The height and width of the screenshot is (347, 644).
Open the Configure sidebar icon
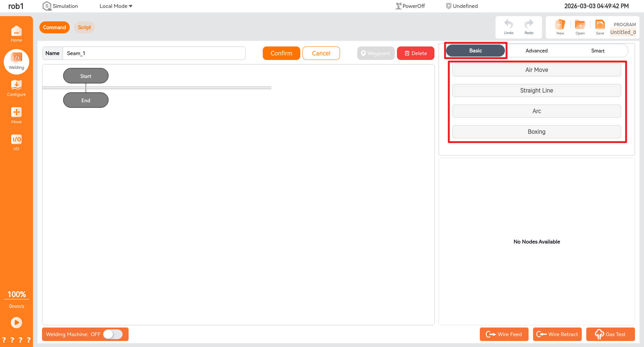click(16, 88)
